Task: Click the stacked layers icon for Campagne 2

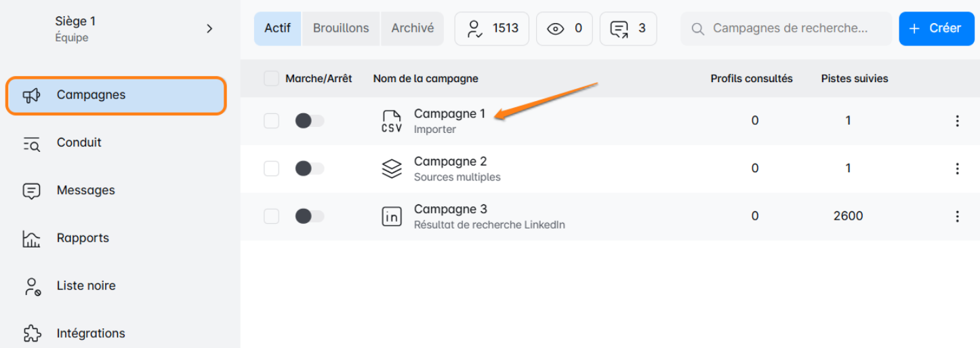Action: pyautogui.click(x=392, y=169)
